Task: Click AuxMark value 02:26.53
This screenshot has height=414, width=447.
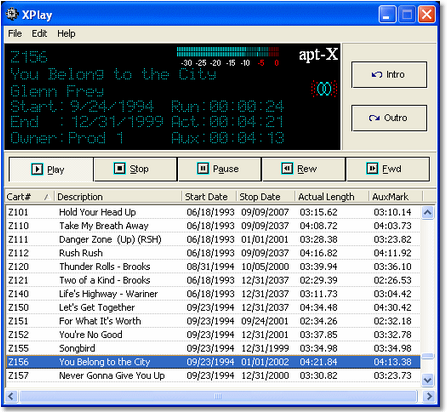Action: (392, 281)
